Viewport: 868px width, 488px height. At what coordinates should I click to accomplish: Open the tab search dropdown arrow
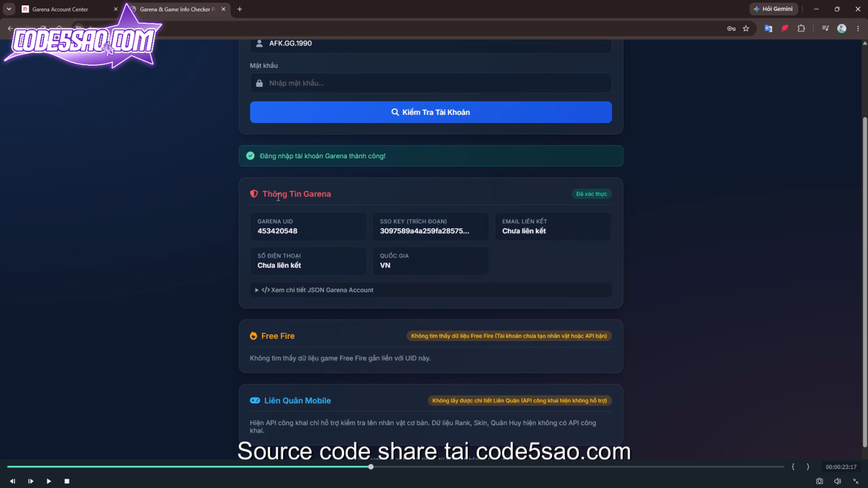point(9,9)
